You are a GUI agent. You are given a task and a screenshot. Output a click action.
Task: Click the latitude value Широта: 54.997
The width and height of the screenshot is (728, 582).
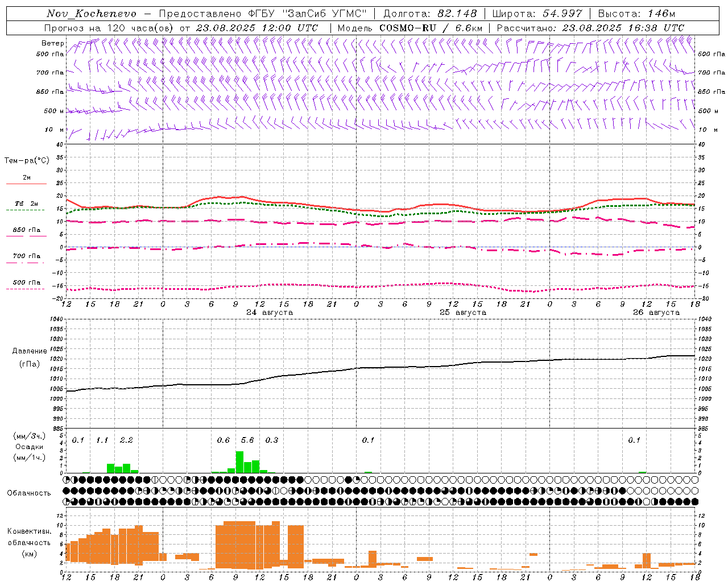(537, 14)
